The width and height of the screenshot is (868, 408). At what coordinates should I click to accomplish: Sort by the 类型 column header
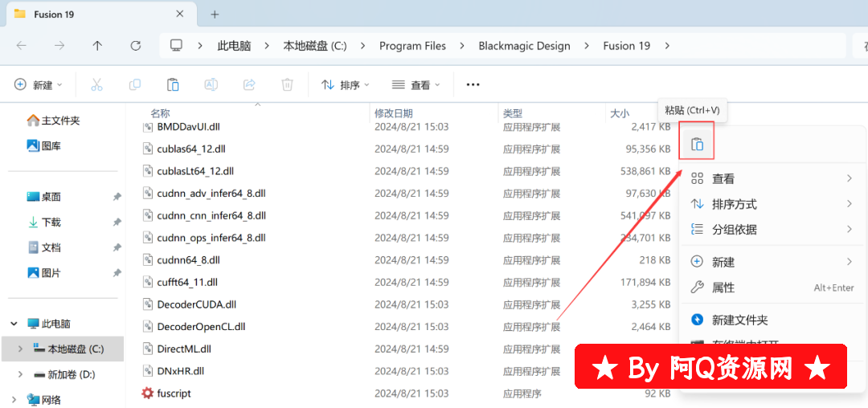[x=513, y=113]
